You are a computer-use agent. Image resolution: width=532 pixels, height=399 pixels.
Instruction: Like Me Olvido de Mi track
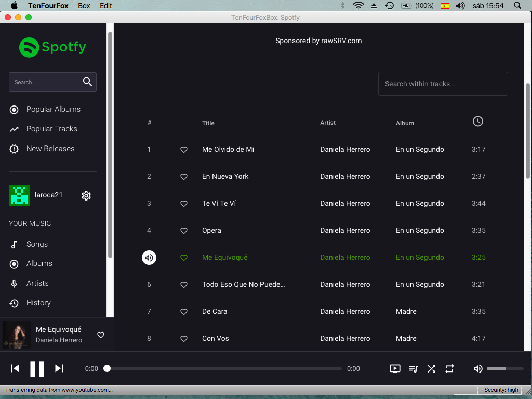click(184, 150)
